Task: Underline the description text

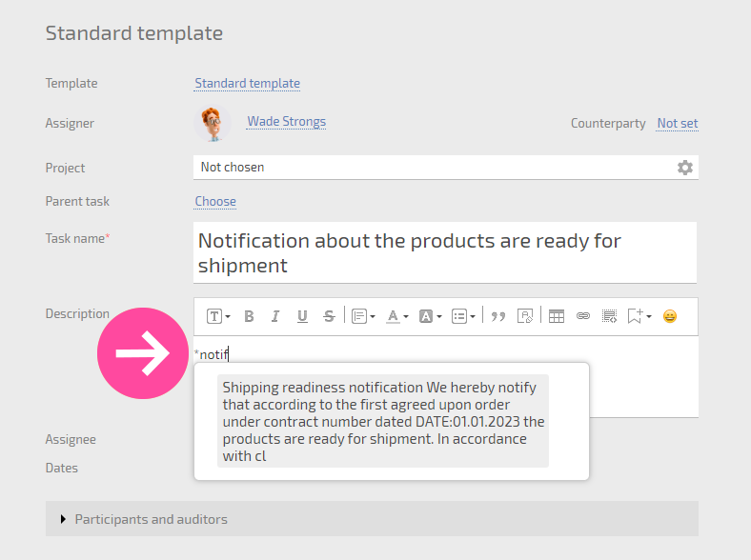Action: coord(302,316)
